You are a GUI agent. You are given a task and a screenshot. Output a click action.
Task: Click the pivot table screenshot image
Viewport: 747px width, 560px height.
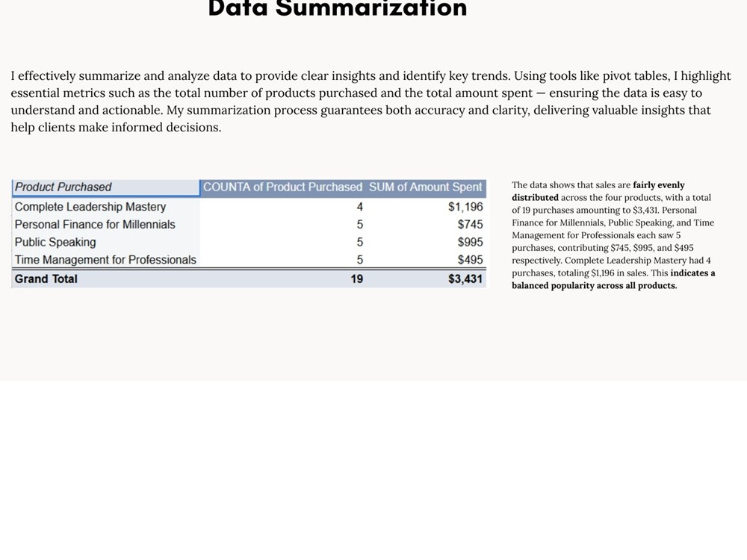tap(249, 233)
